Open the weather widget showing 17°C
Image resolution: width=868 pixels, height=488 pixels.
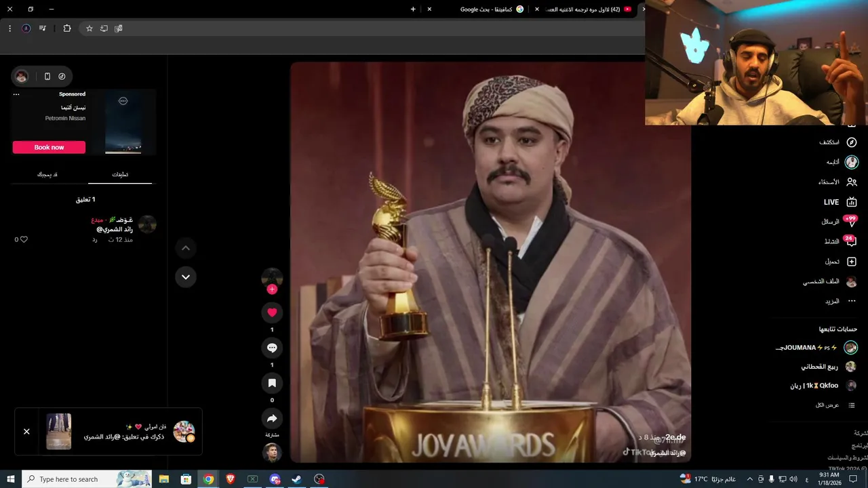(x=709, y=479)
